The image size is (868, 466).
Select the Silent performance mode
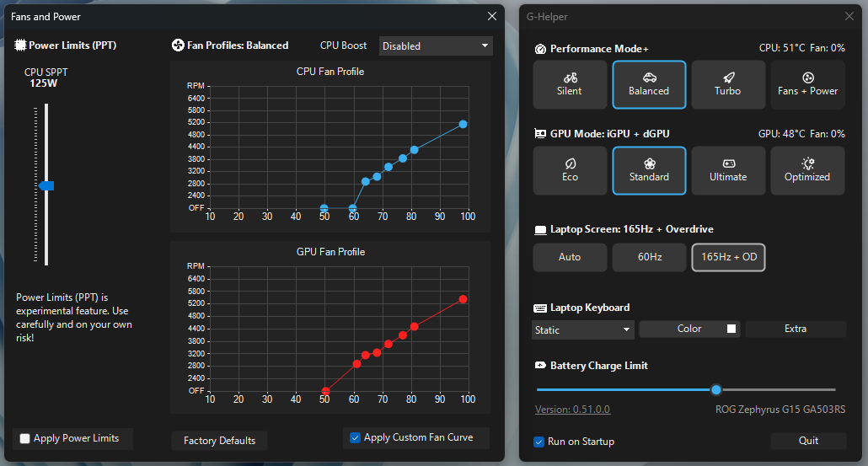point(570,84)
